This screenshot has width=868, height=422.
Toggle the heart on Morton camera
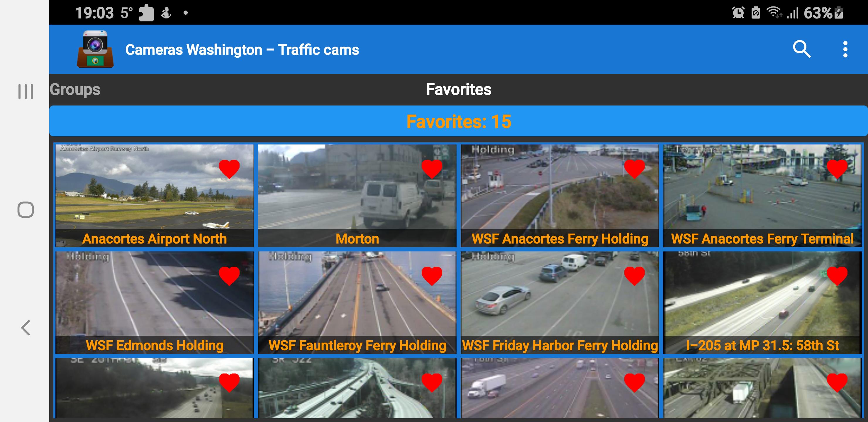tap(432, 169)
